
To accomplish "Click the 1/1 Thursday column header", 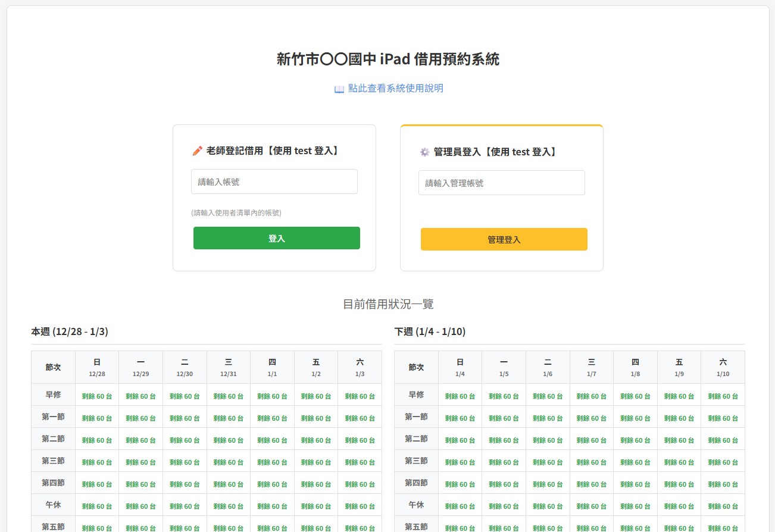I will (x=272, y=367).
